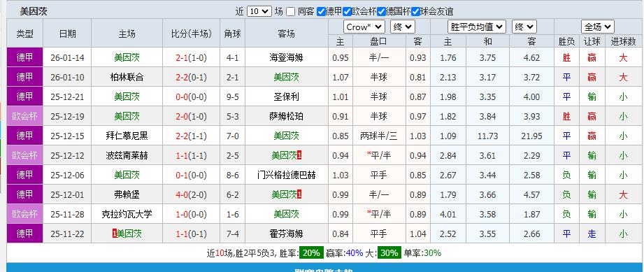Click the red card marker in the 25-11-22 row

click(x=114, y=234)
